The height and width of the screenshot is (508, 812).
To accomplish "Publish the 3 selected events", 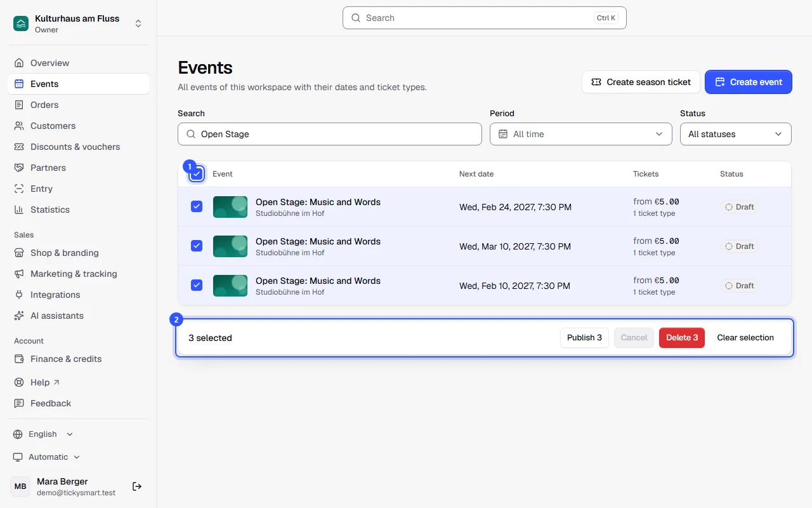I will pos(584,338).
